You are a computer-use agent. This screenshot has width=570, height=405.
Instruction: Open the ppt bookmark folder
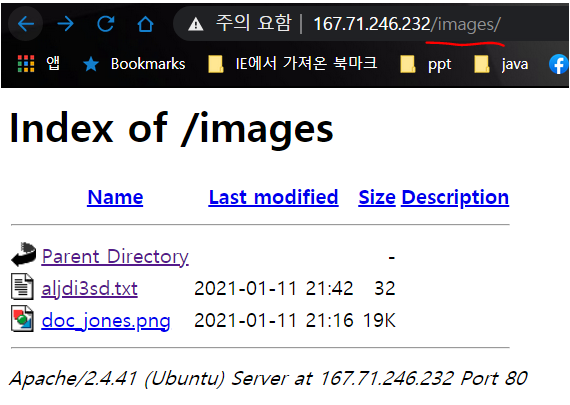point(425,64)
